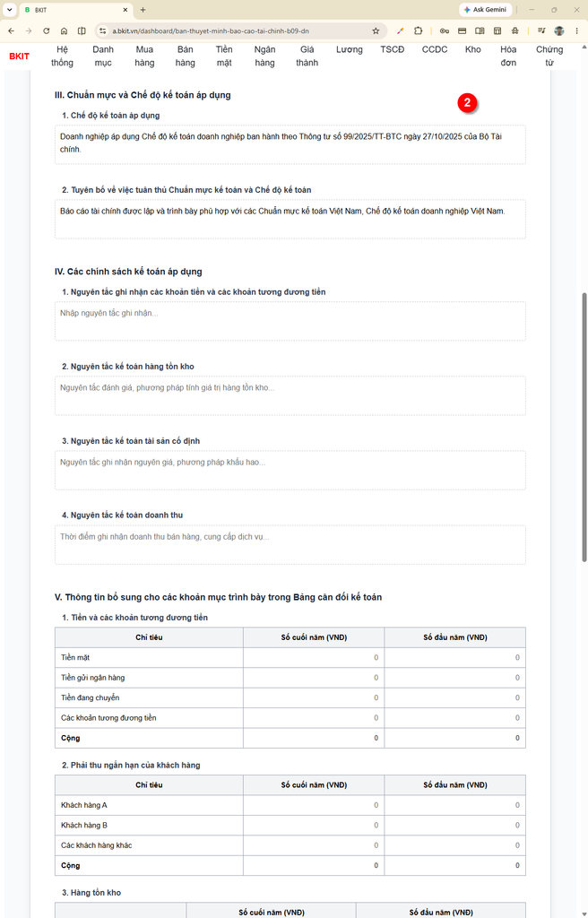Open the browser extensions puzzle icon
The height and width of the screenshot is (918, 588).
(419, 31)
